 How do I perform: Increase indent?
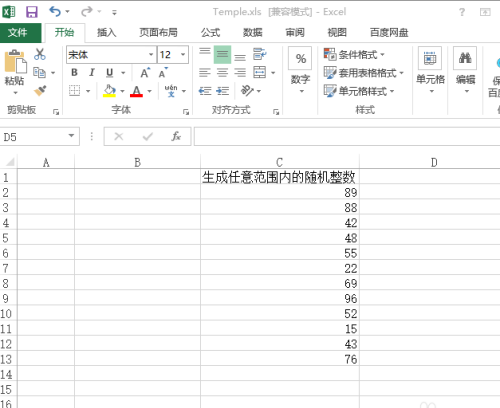pos(222,91)
